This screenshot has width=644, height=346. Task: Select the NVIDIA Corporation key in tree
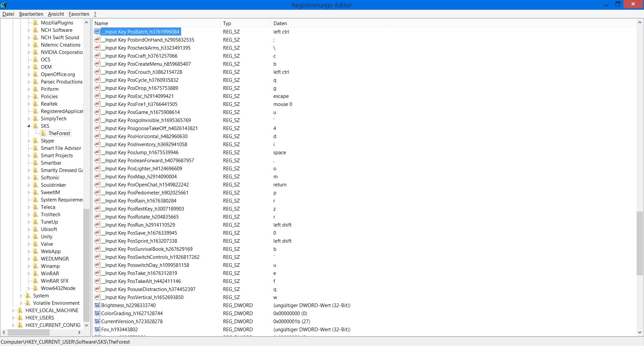(62, 52)
